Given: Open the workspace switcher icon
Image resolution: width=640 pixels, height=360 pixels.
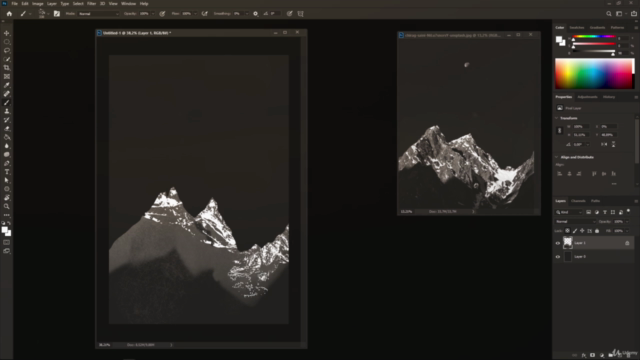Looking at the screenshot, I should point(619,13).
